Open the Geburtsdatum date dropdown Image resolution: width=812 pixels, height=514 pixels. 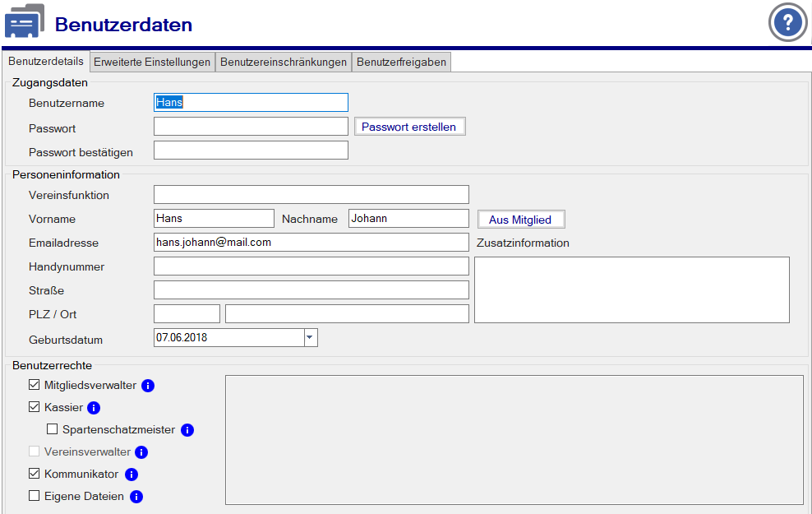click(310, 337)
